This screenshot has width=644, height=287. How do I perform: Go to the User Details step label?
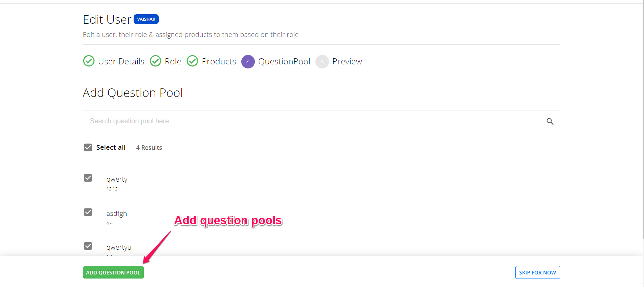click(121, 61)
